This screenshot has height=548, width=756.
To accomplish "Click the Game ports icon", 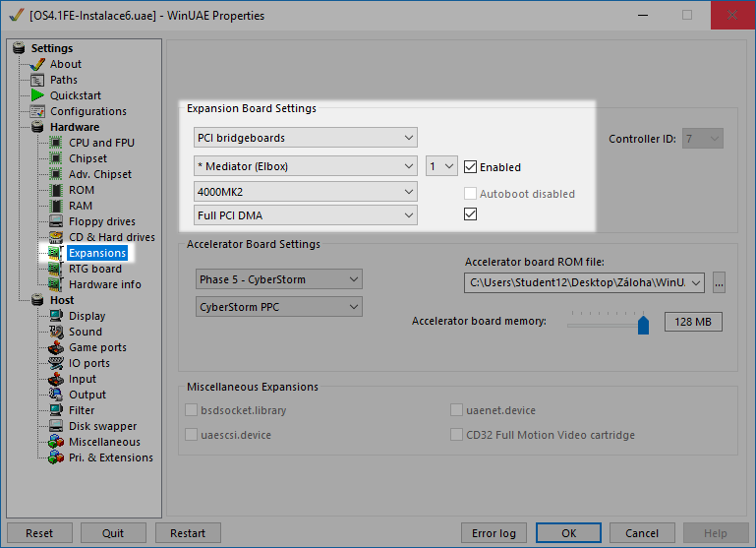I will tap(56, 347).
